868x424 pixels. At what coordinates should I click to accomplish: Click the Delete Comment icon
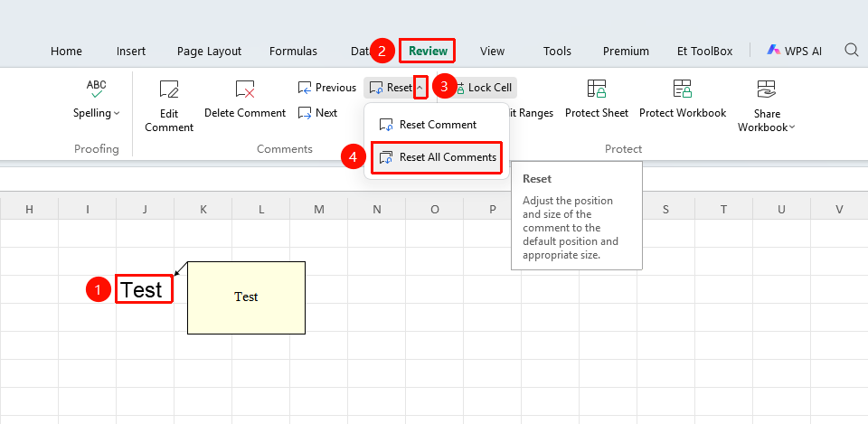click(245, 89)
